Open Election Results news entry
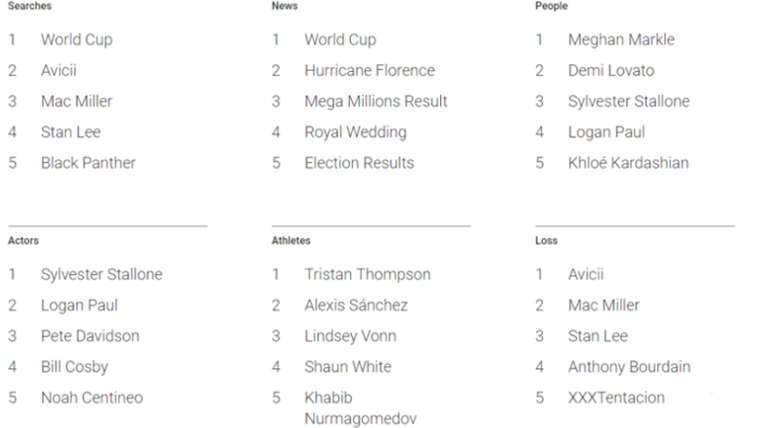This screenshot has height=428, width=770. coord(359,163)
